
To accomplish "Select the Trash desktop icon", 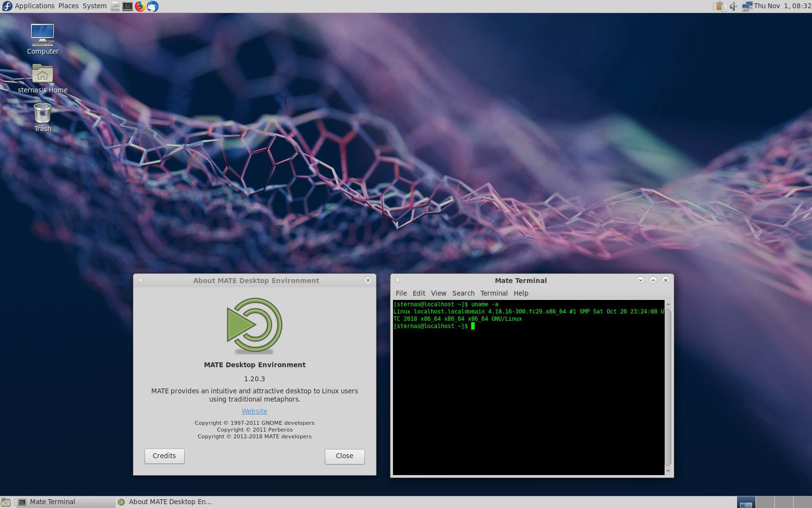I will 43,117.
